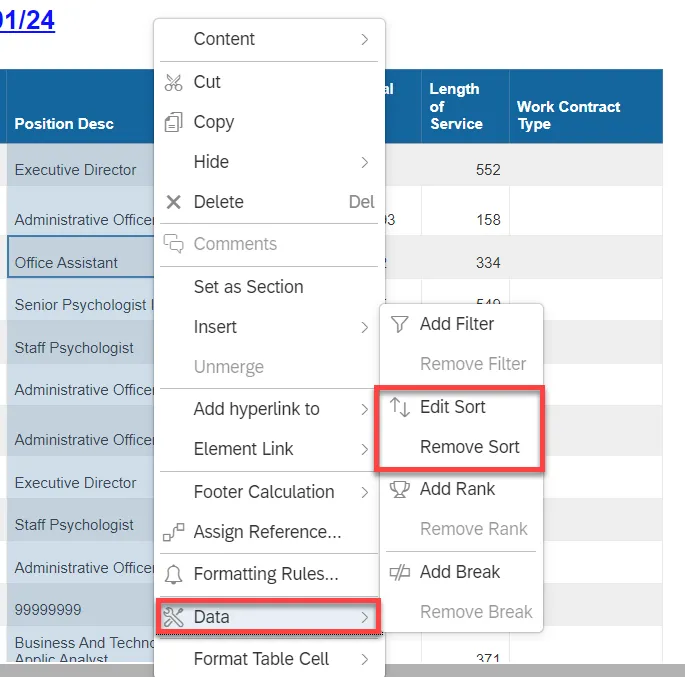Click the Data wrench icon
Image resolution: width=685 pixels, height=677 pixels.
[x=174, y=617]
